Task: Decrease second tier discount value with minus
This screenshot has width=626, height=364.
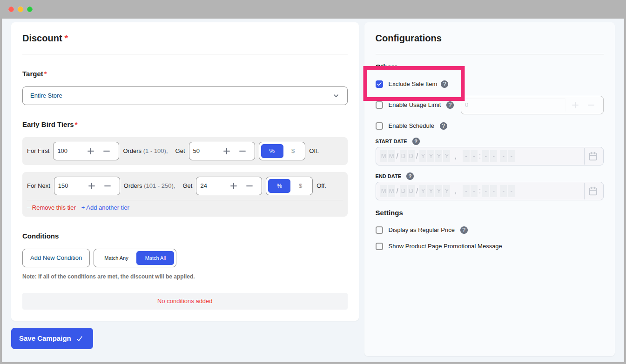Action: pos(249,186)
